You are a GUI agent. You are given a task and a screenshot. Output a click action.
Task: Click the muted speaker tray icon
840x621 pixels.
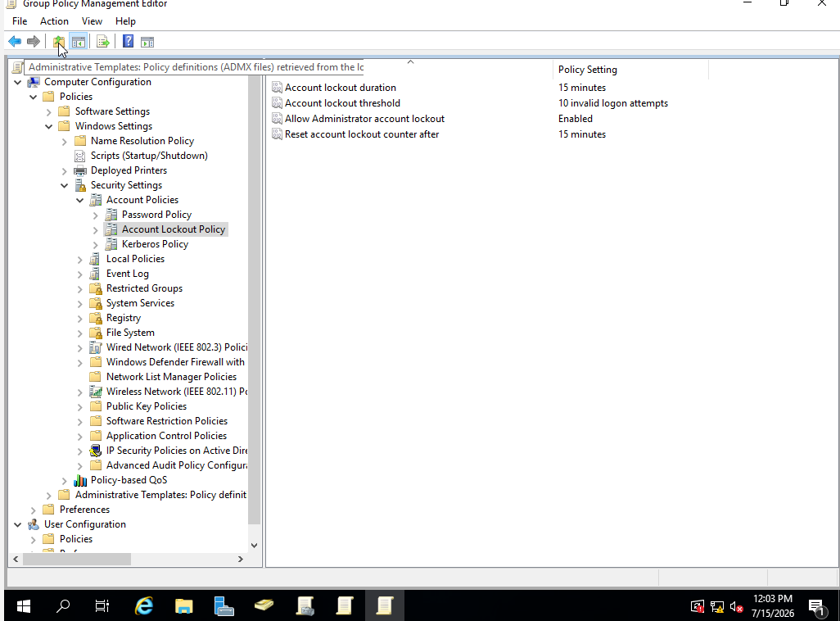[x=737, y=607]
